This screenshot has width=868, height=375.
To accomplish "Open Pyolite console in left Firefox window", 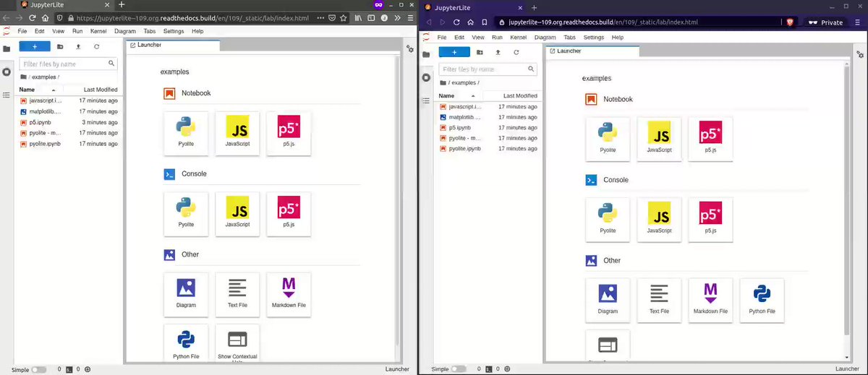I will 186,214.
